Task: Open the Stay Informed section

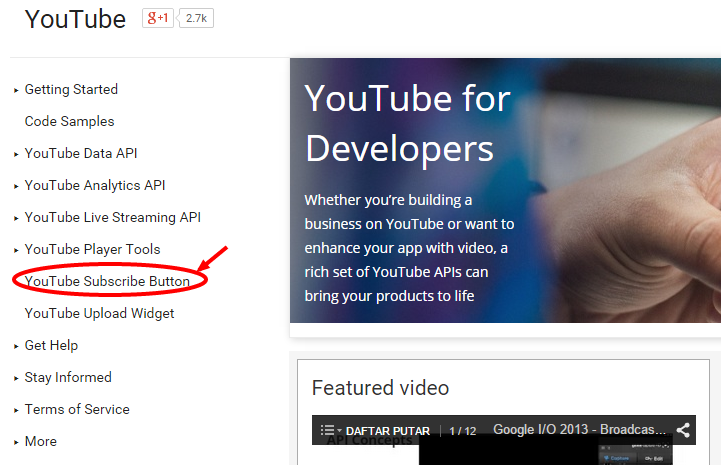Action: click(68, 377)
